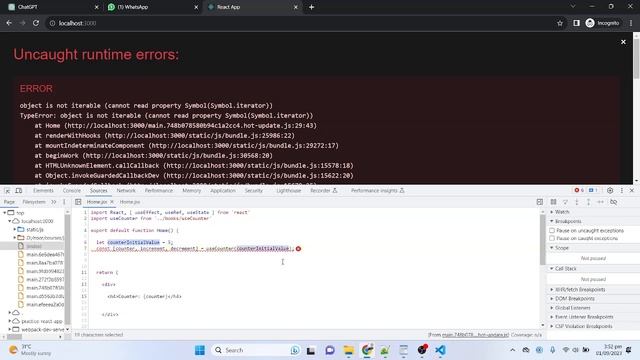This screenshot has height=360, width=640.
Task: Switch to the Elements panel
Action: (x=43, y=191)
